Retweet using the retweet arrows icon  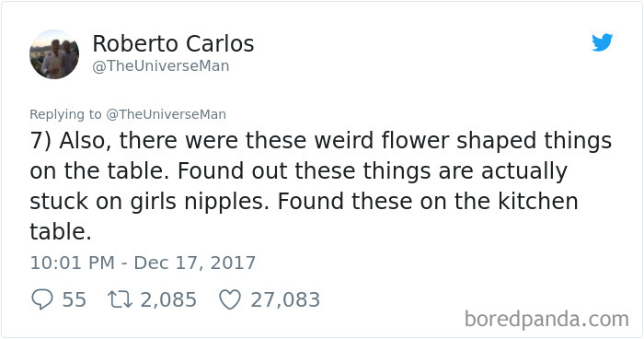coord(120,299)
